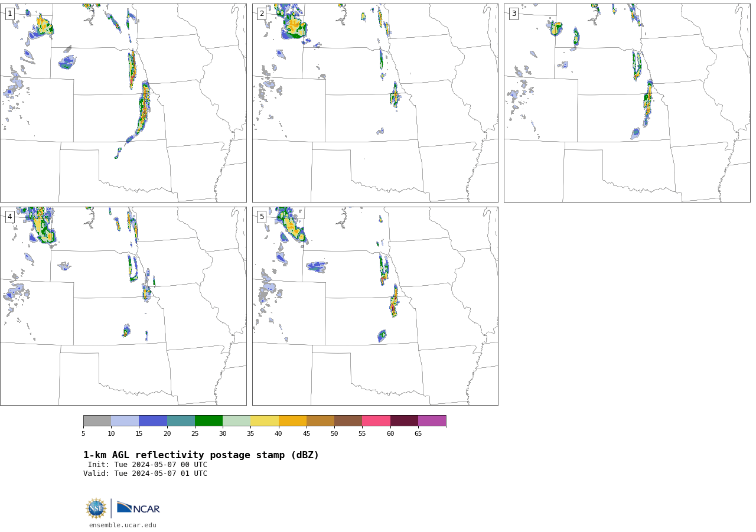Image resolution: width=756 pixels, height=532 pixels.
Task: Click the panel label number 2
Action: point(262,14)
